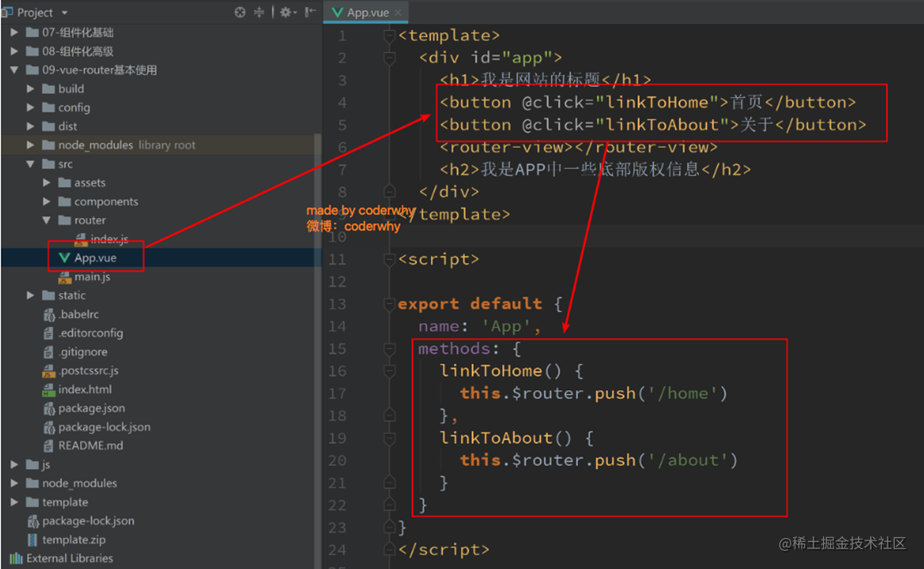Expand the 08-组件化高级 folder
The height and width of the screenshot is (569, 924).
click(14, 51)
